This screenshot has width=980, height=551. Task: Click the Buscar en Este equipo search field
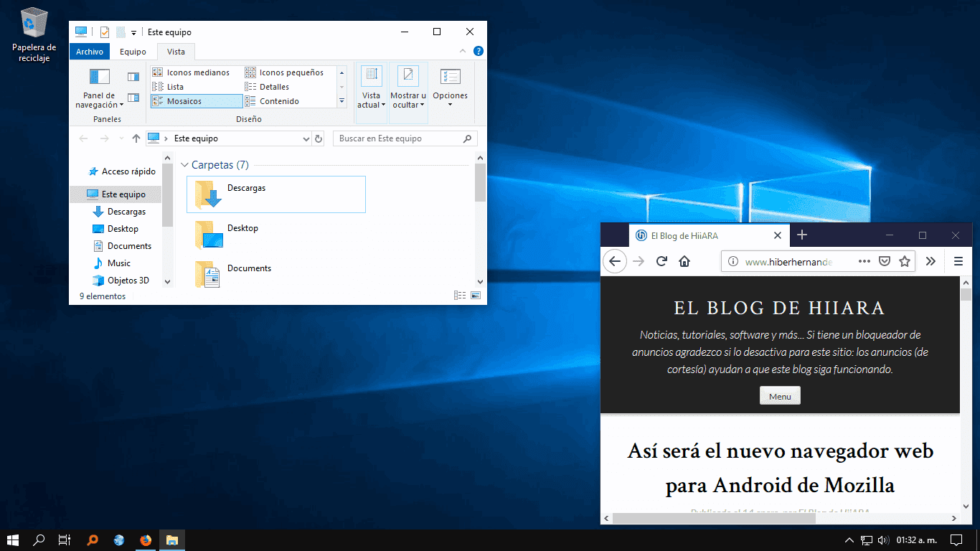pos(405,138)
